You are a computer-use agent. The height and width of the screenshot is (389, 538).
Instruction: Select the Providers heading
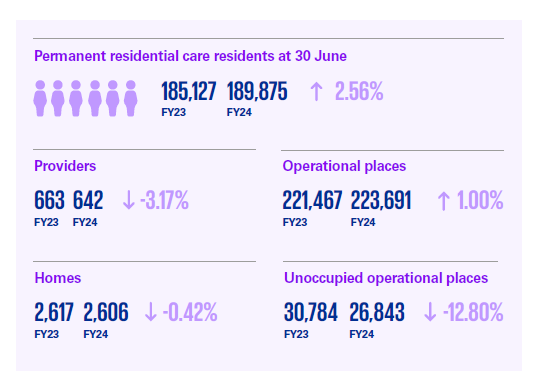pyautogui.click(x=65, y=166)
